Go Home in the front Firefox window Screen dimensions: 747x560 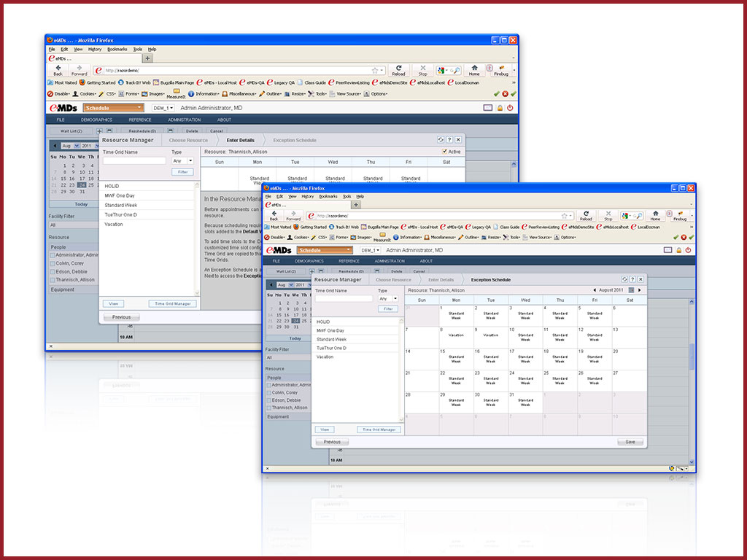(x=656, y=216)
